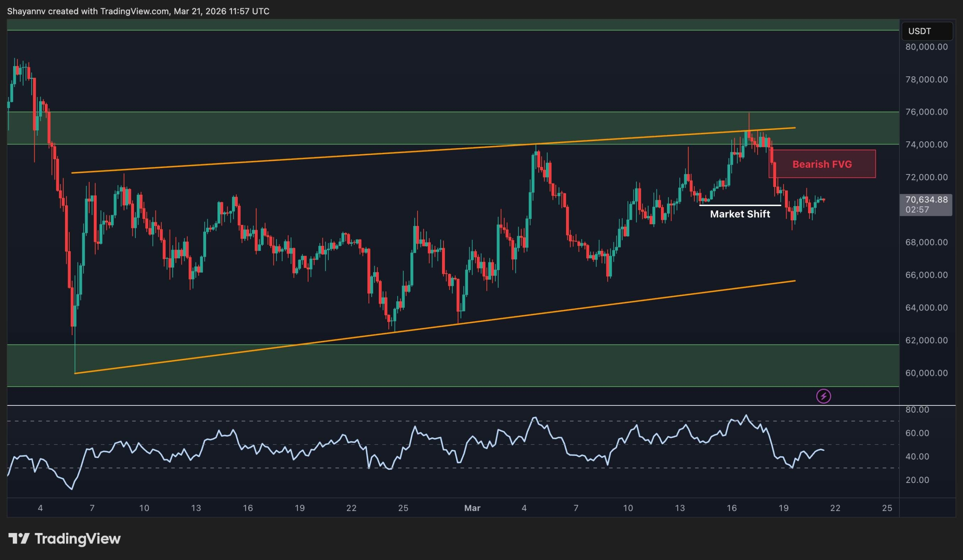This screenshot has height=560, width=963.
Task: Click the 4 date marker at left of axis
Action: [40, 508]
